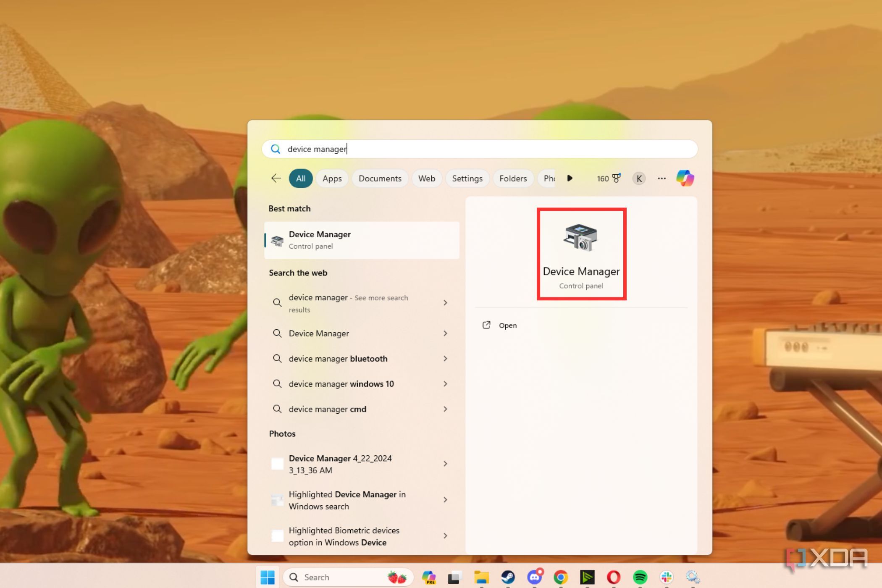882x588 pixels.
Task: Open Slack from the taskbar
Action: [x=666, y=577]
